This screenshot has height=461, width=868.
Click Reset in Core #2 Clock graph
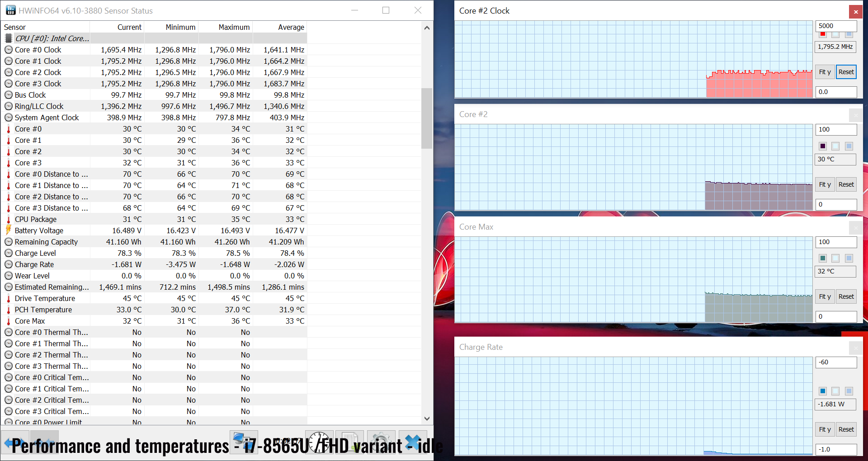click(846, 72)
